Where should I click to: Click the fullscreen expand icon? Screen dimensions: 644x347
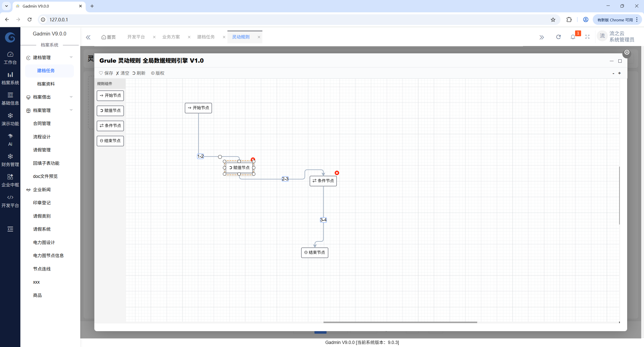tap(587, 37)
